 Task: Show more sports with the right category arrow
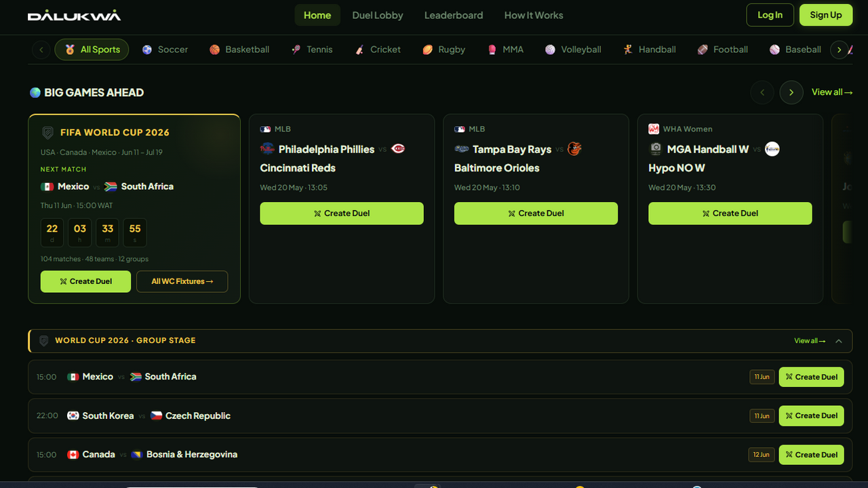[x=840, y=49]
